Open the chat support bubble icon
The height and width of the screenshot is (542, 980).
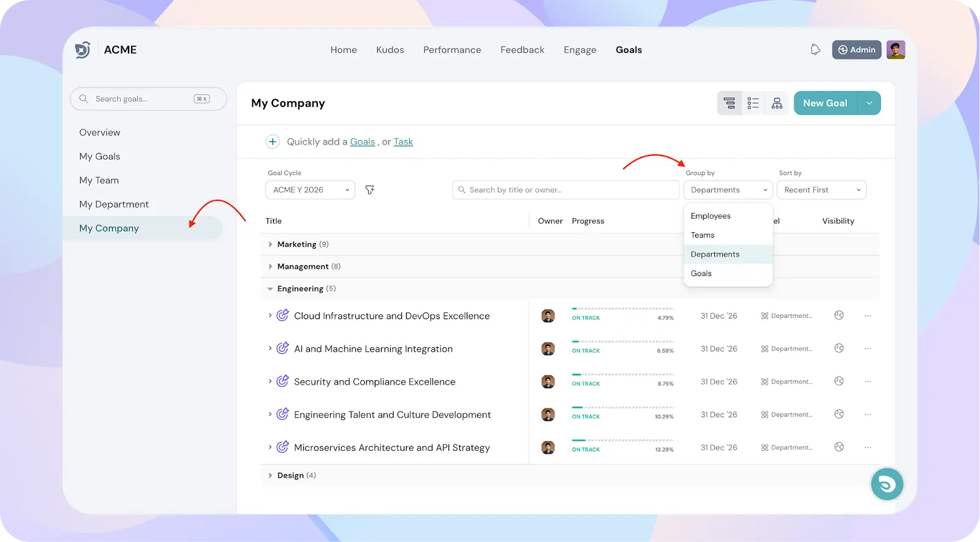click(x=886, y=484)
